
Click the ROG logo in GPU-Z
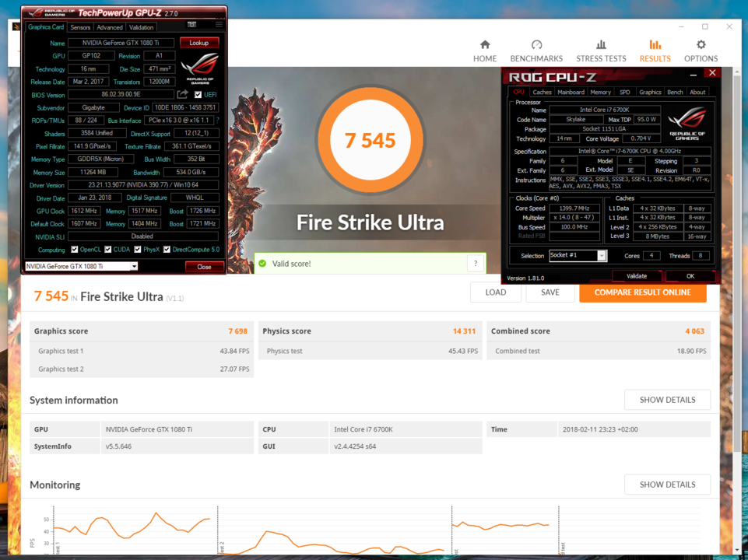[x=200, y=68]
